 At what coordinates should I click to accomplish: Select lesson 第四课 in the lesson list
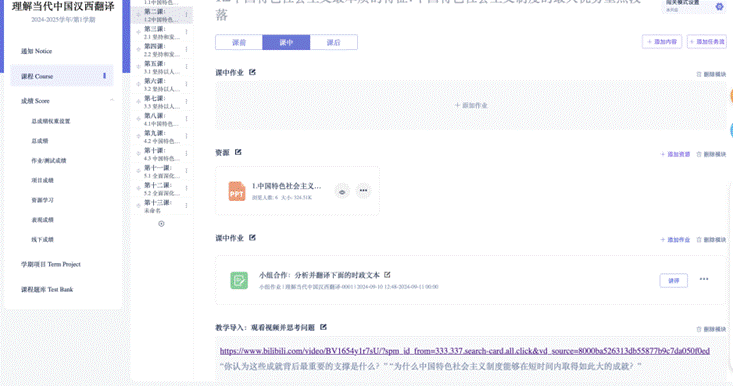click(x=161, y=50)
